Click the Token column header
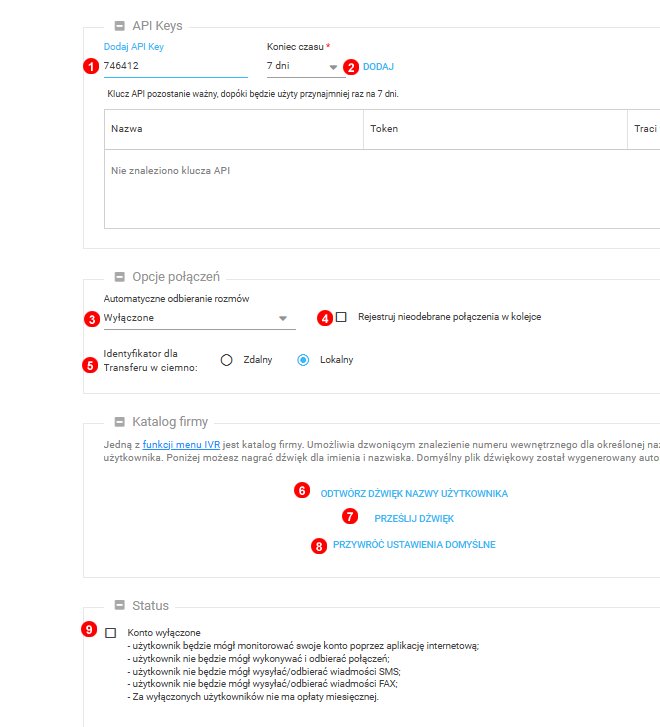 point(384,129)
